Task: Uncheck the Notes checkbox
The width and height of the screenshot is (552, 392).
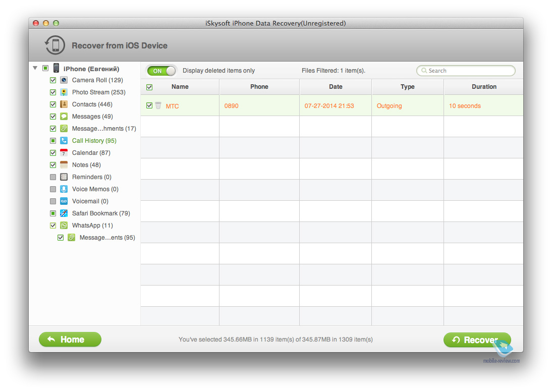Action: (x=53, y=165)
